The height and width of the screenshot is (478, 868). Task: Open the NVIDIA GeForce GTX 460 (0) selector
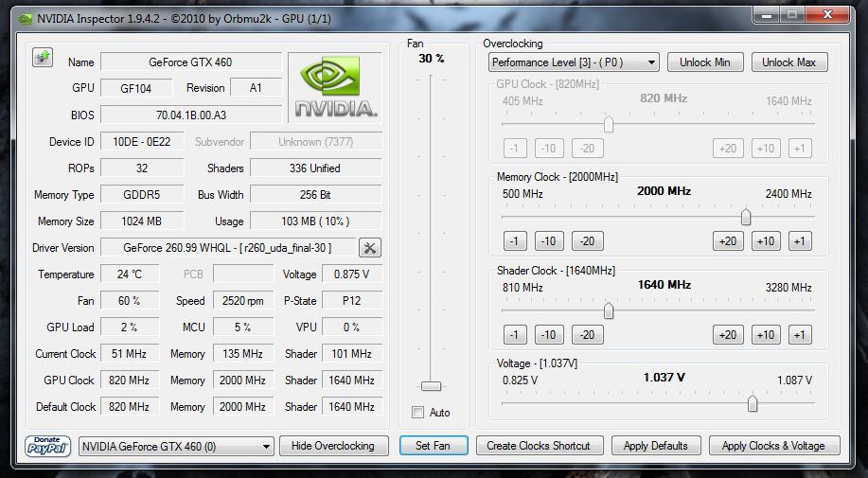176,446
